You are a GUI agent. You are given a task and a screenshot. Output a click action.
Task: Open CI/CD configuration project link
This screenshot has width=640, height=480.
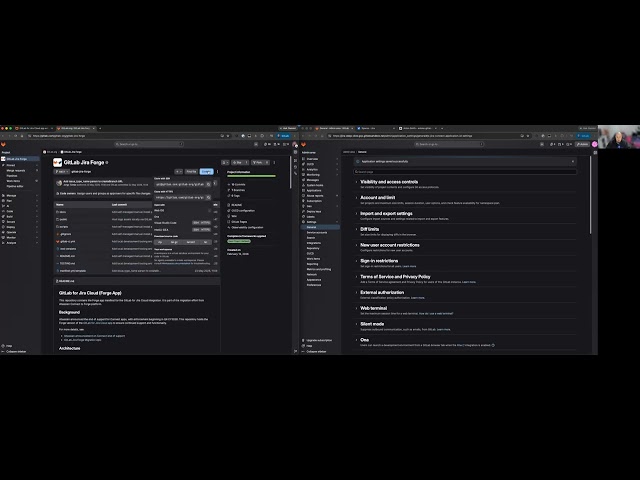tap(243, 211)
